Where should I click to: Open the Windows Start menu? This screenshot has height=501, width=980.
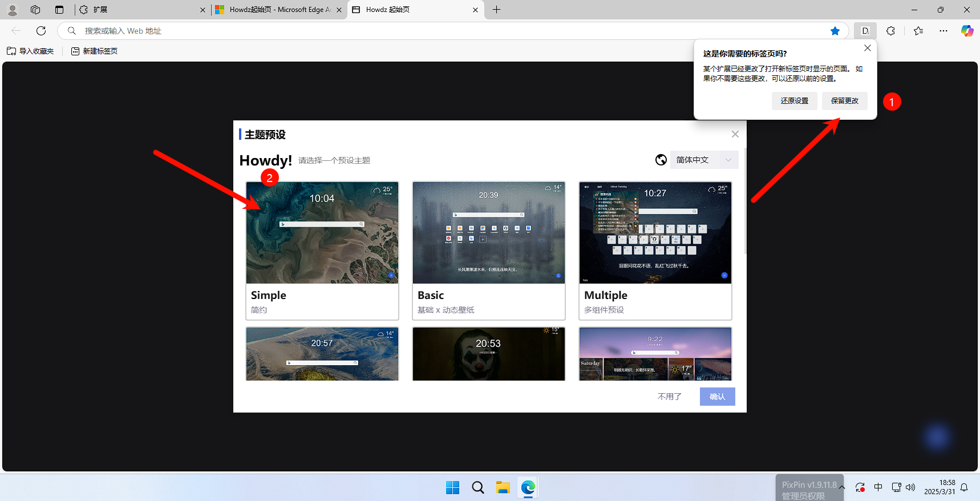453,487
